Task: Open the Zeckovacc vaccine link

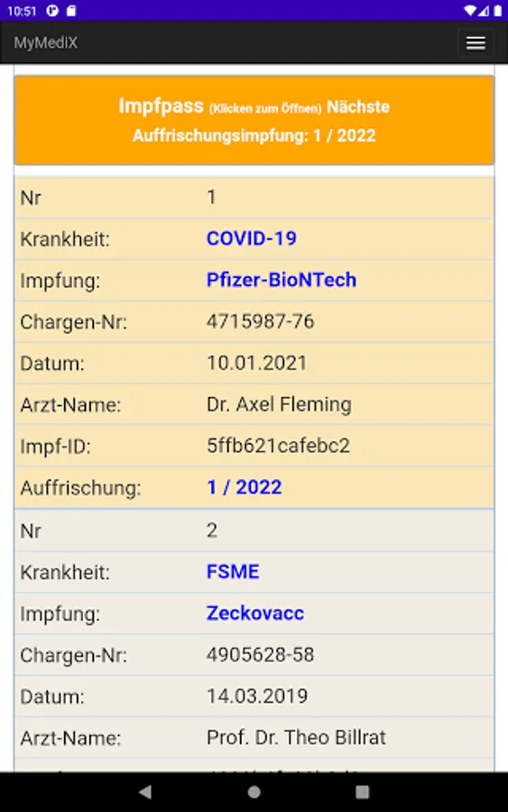Action: point(254,614)
